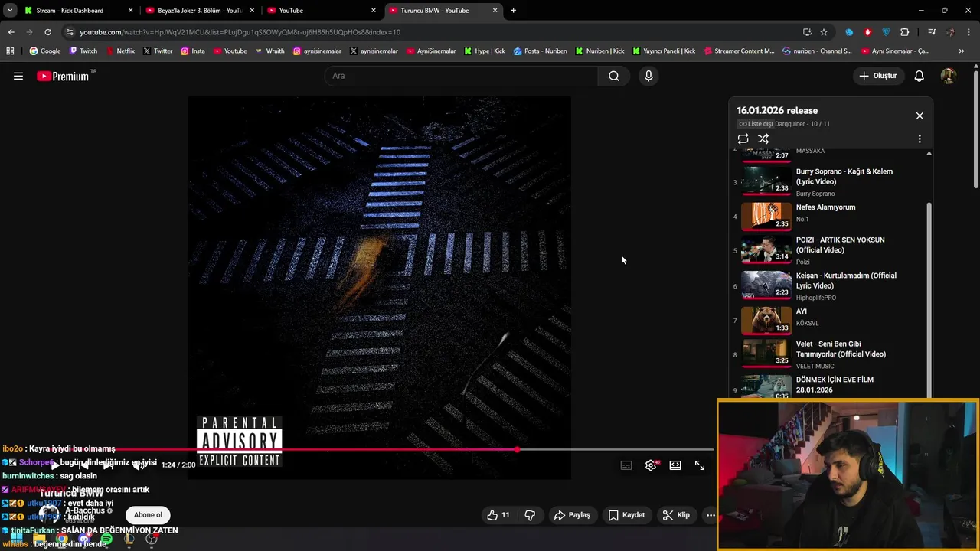The height and width of the screenshot is (551, 980).
Task: Open the YouTube guide hamburger menu
Action: point(18,76)
